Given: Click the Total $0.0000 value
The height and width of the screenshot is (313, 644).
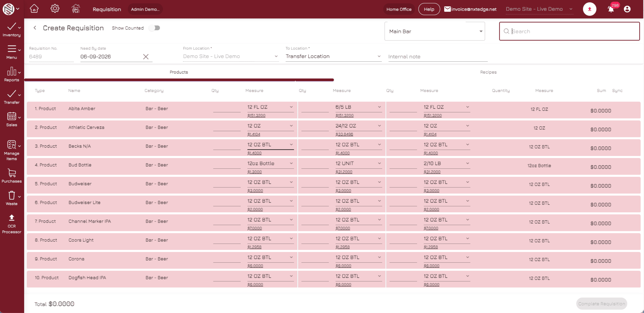Looking at the screenshot, I should click(x=61, y=304).
